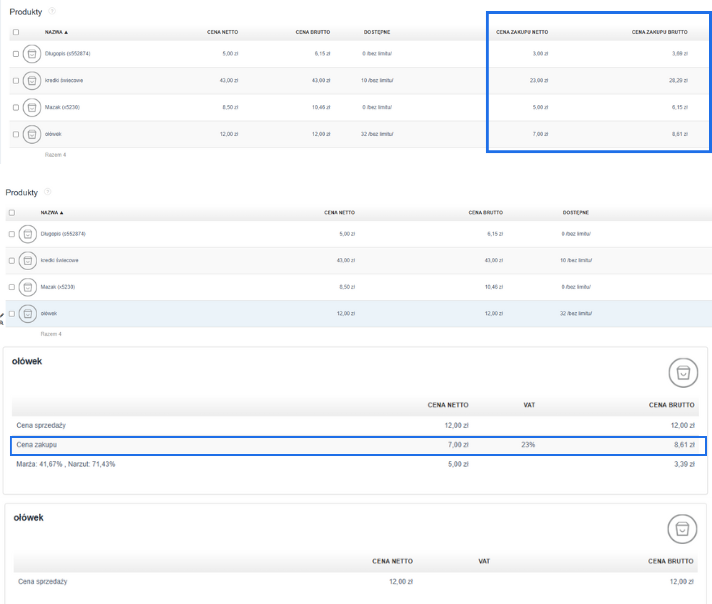Click the blue 12,00 zł brutto price in the bottom panel
712x604 pixels.
[680, 580]
